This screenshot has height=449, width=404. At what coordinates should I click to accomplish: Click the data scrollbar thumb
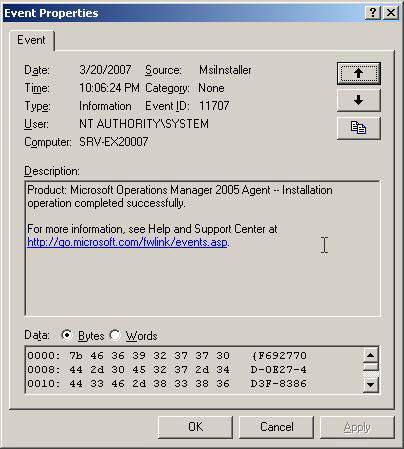pyautogui.click(x=370, y=367)
